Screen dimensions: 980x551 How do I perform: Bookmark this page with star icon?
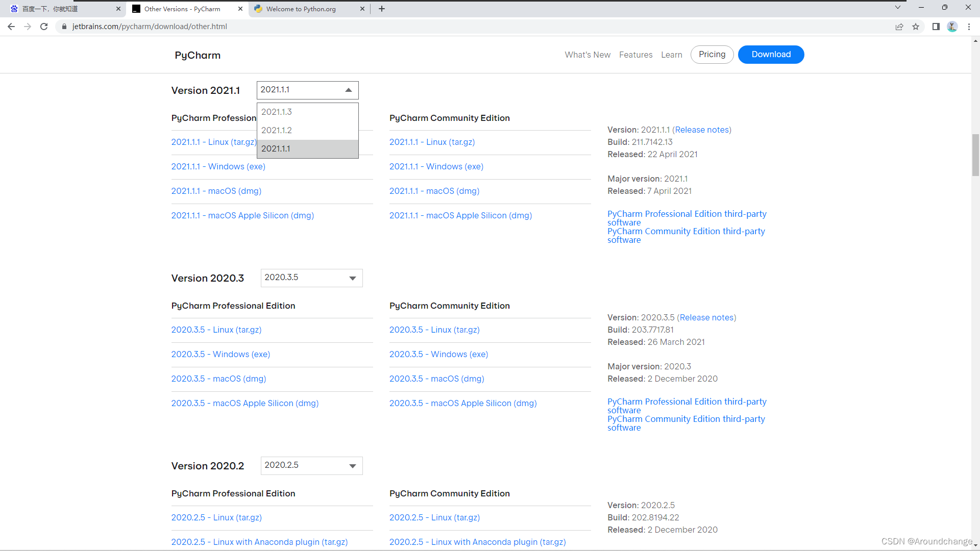click(x=916, y=27)
